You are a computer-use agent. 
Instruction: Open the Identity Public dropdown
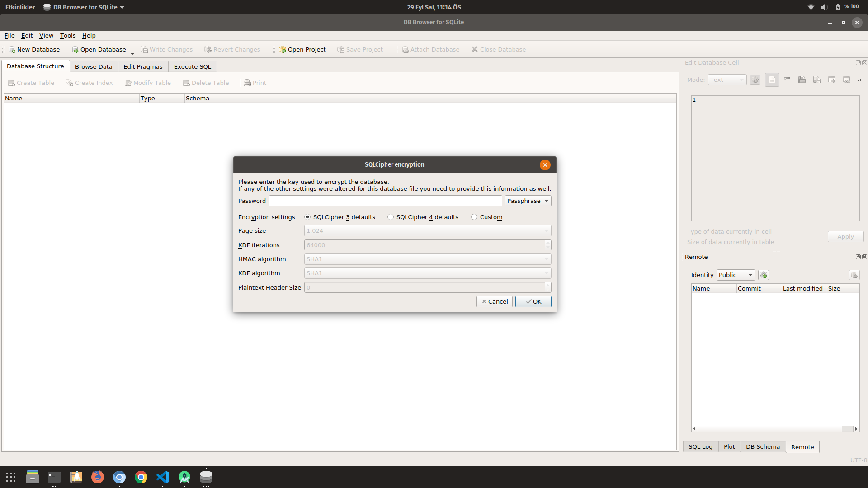pos(736,275)
